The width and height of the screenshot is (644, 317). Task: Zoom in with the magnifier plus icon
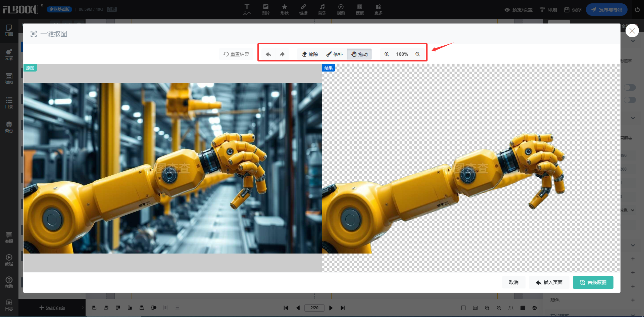[387, 54]
